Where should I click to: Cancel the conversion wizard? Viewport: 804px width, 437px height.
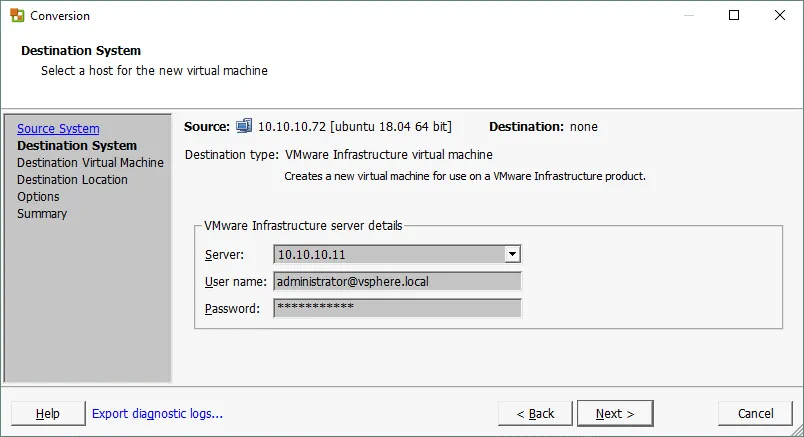click(x=755, y=413)
